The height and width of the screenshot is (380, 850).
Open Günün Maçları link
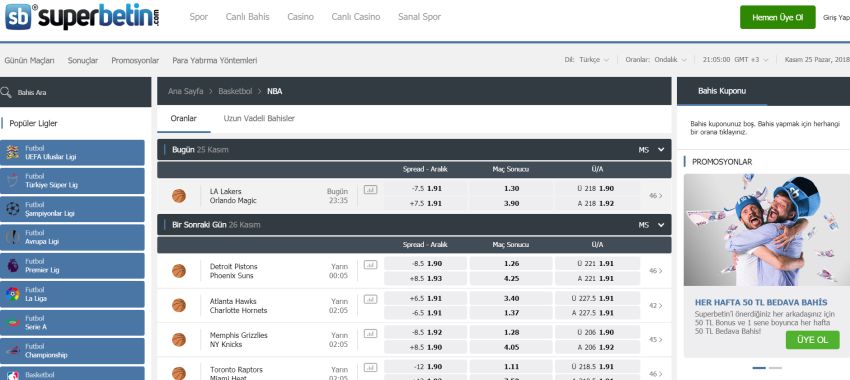coord(29,60)
